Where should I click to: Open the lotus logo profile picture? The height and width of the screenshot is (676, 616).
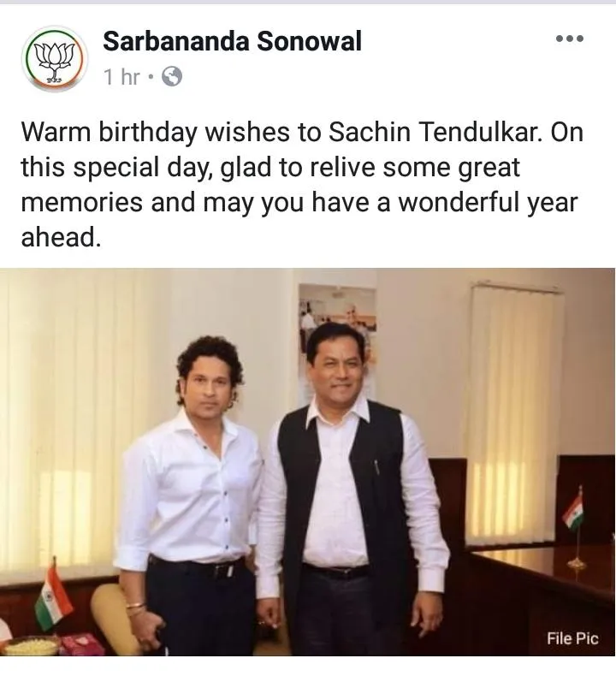pyautogui.click(x=55, y=58)
